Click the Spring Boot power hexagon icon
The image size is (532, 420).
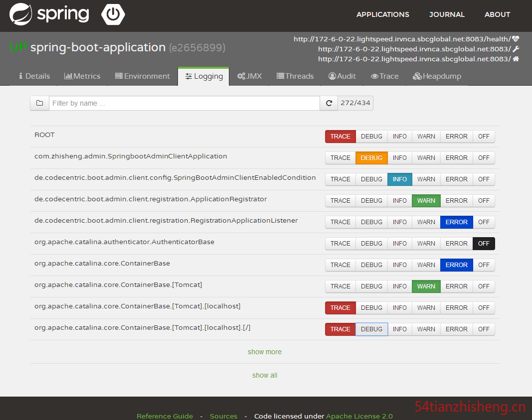(x=113, y=14)
